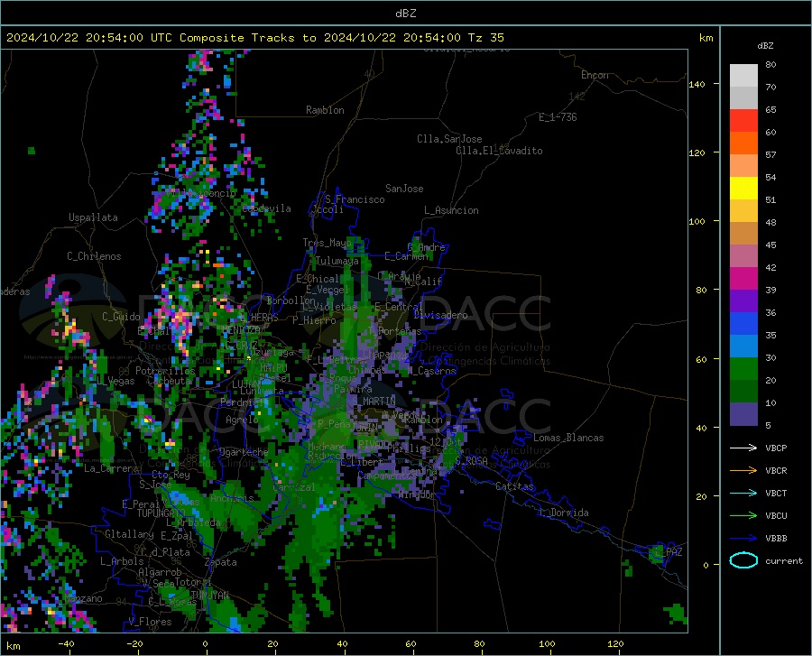Click the cyan 'current' ellipse symbol

point(743,560)
